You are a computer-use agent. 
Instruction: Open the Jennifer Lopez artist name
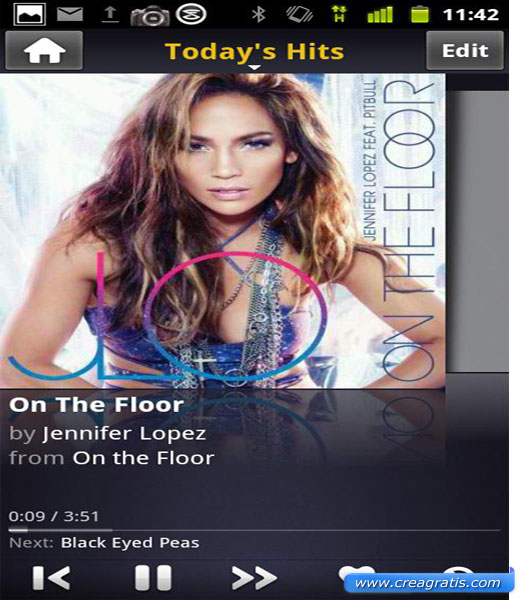(124, 434)
